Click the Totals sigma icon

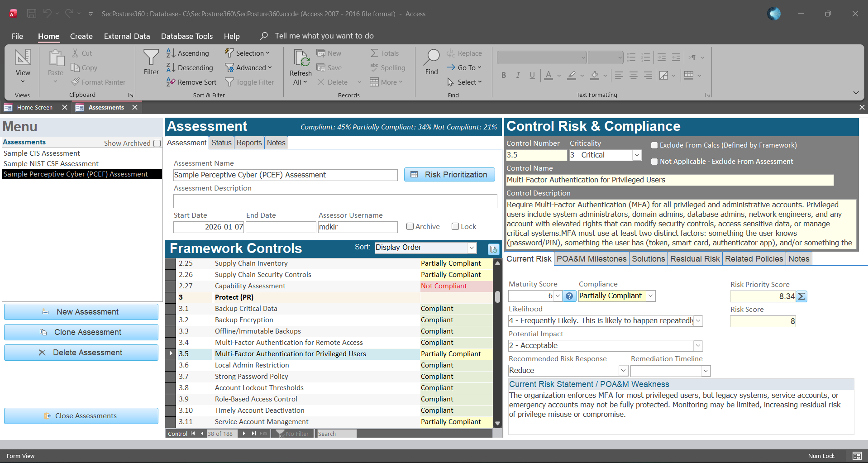click(374, 53)
